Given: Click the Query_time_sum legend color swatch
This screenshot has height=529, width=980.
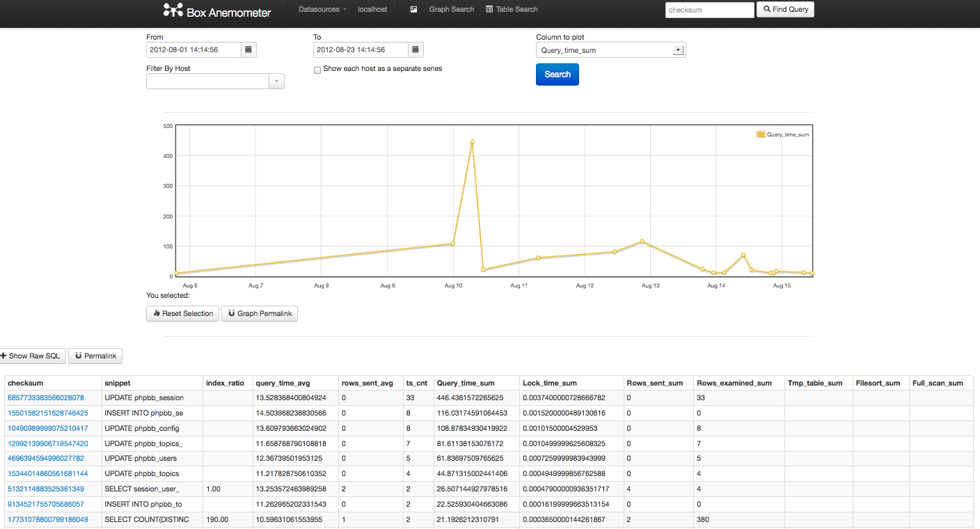Looking at the screenshot, I should point(761,134).
